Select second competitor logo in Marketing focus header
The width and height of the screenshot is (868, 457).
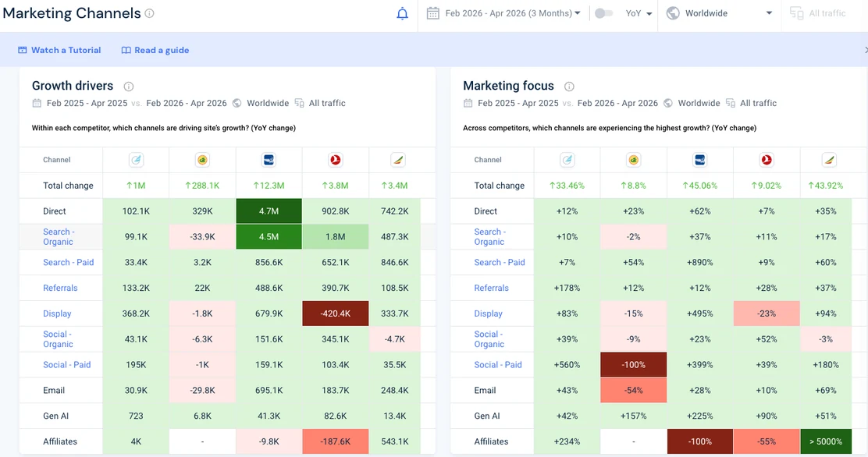click(x=633, y=160)
